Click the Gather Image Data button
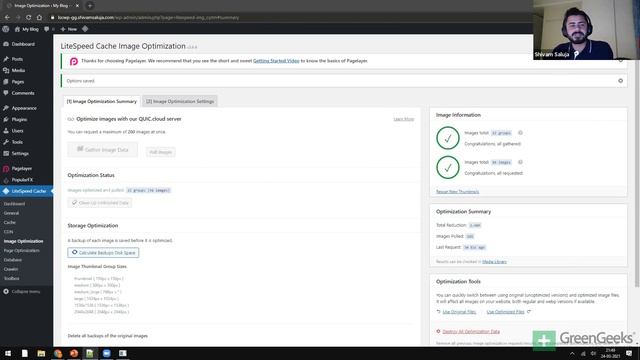Viewport: 640px width, 360px height. click(x=102, y=150)
